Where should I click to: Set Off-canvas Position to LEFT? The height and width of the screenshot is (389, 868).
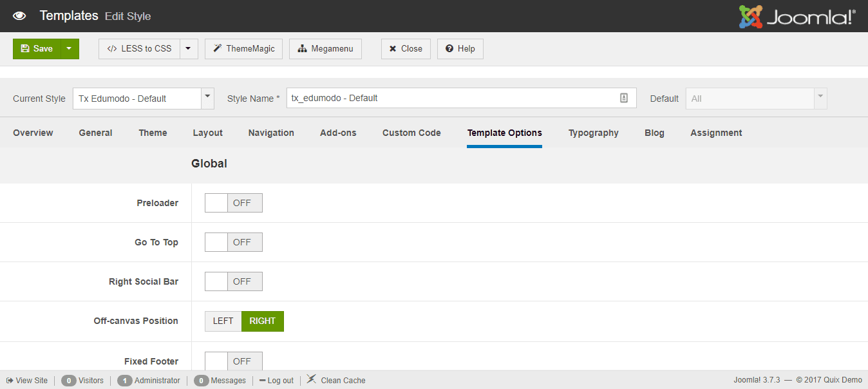[223, 321]
